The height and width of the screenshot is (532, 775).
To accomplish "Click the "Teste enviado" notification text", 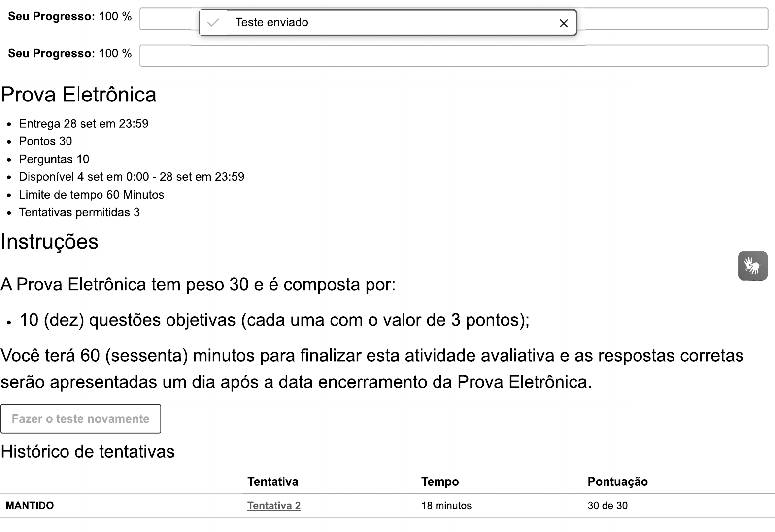I will coord(271,23).
